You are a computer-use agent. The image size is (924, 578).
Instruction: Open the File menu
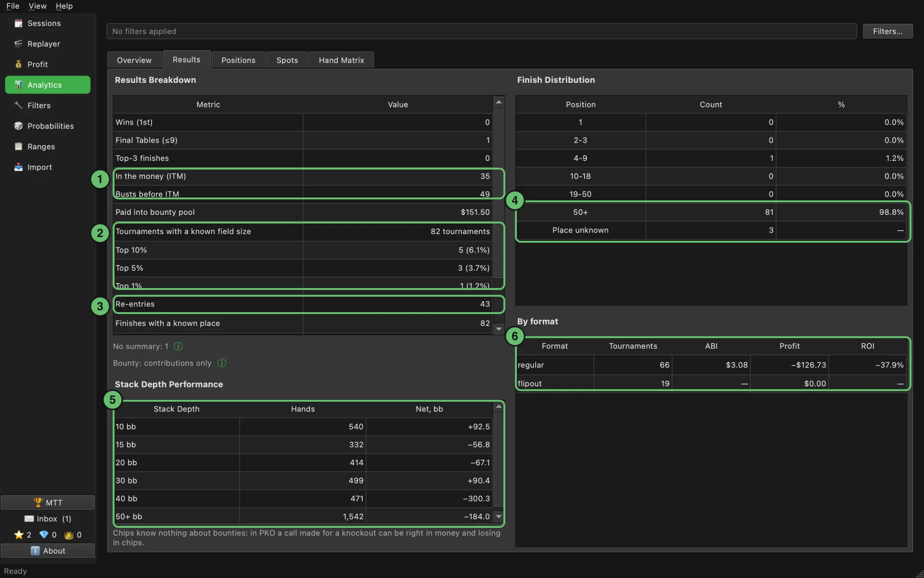point(13,6)
